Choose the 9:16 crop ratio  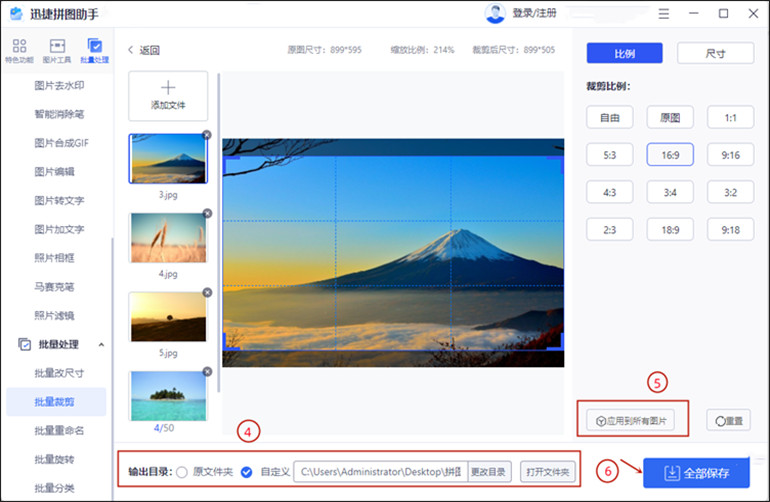[730, 155]
